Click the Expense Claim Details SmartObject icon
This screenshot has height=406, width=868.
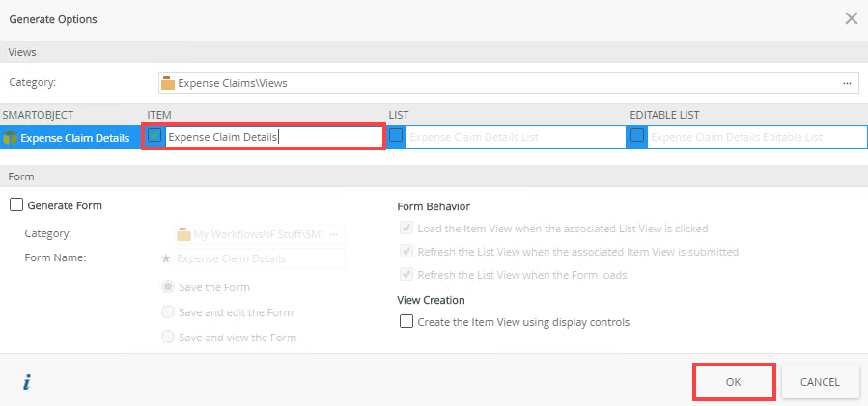[12, 138]
